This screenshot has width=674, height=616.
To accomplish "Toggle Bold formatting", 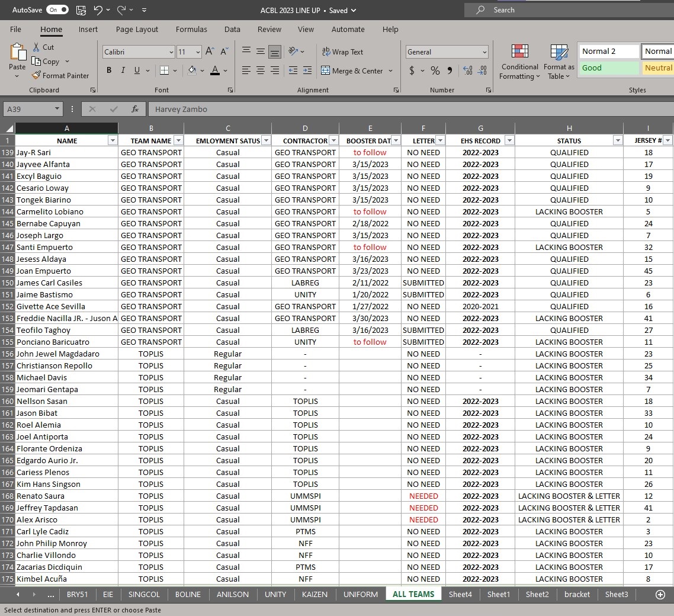I will [x=109, y=70].
